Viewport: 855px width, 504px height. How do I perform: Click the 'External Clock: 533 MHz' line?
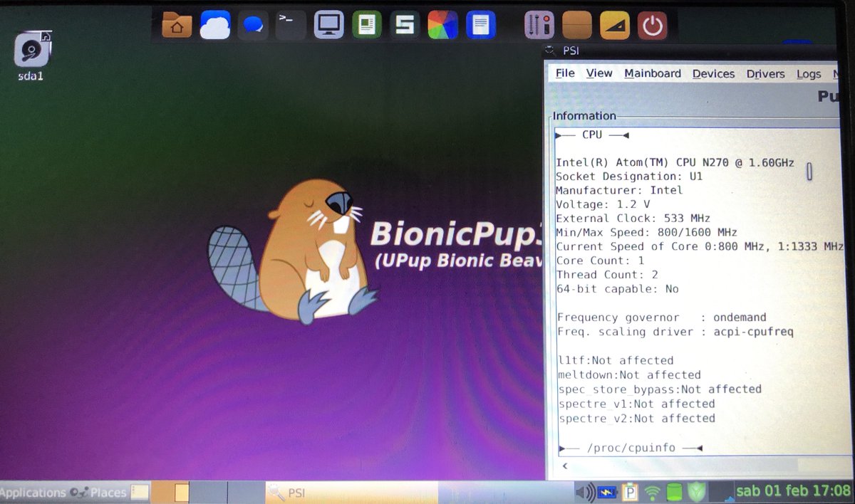pyautogui.click(x=633, y=219)
